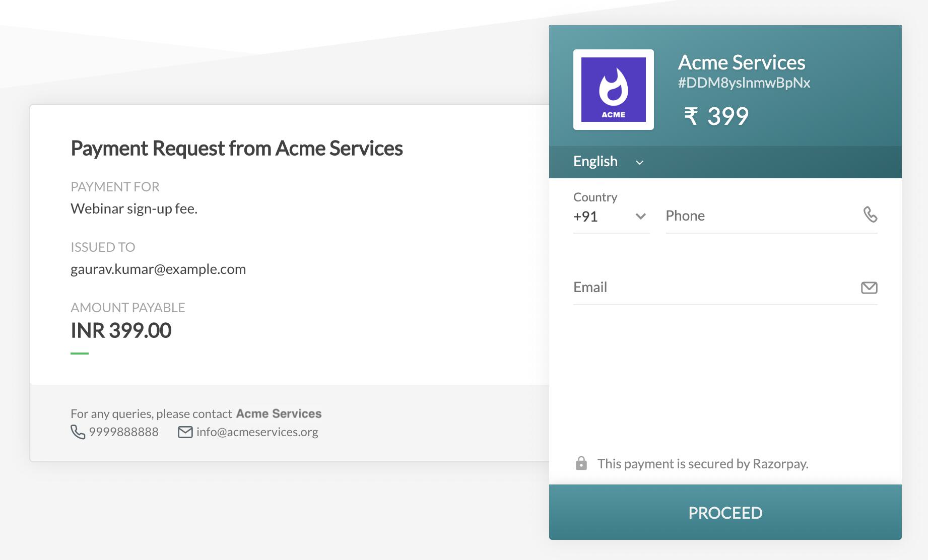Screen dimensions: 928x560
Task: Click the bold Acme Services contact name
Action: (279, 413)
